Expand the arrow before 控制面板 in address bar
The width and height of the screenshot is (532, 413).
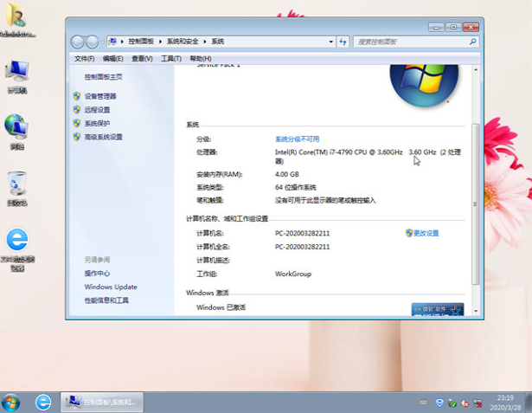[122, 42]
